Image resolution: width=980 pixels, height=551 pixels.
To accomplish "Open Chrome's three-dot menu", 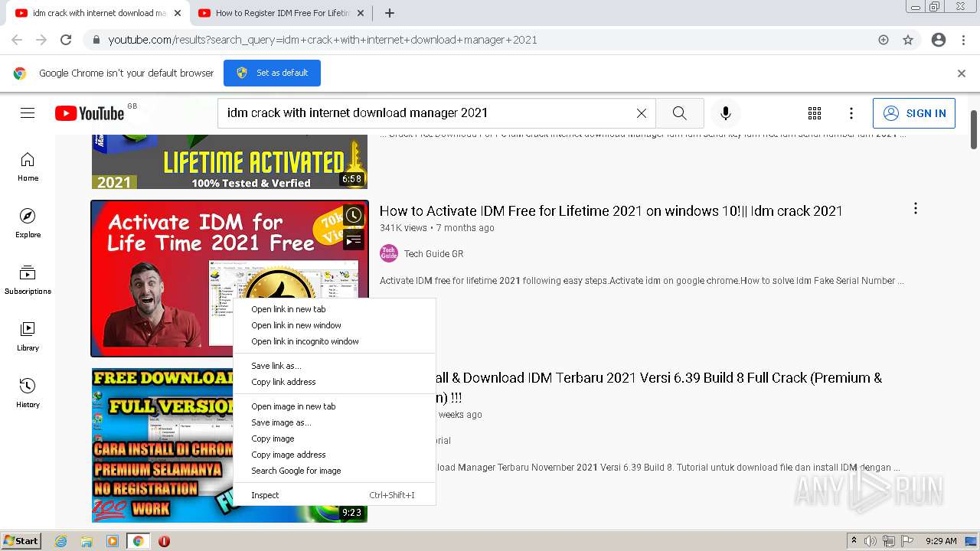I will coord(963,40).
